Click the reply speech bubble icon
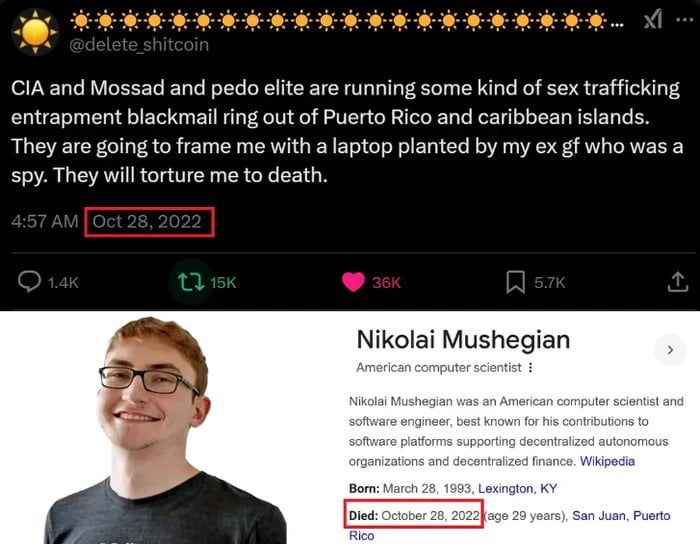 29,282
